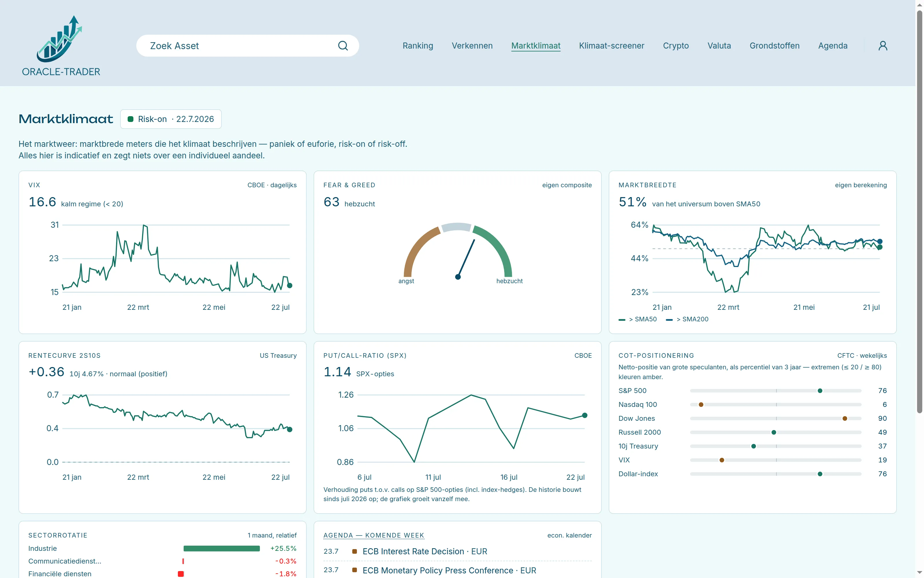
Task: Open Grondstoffen in the navigation
Action: 774,46
